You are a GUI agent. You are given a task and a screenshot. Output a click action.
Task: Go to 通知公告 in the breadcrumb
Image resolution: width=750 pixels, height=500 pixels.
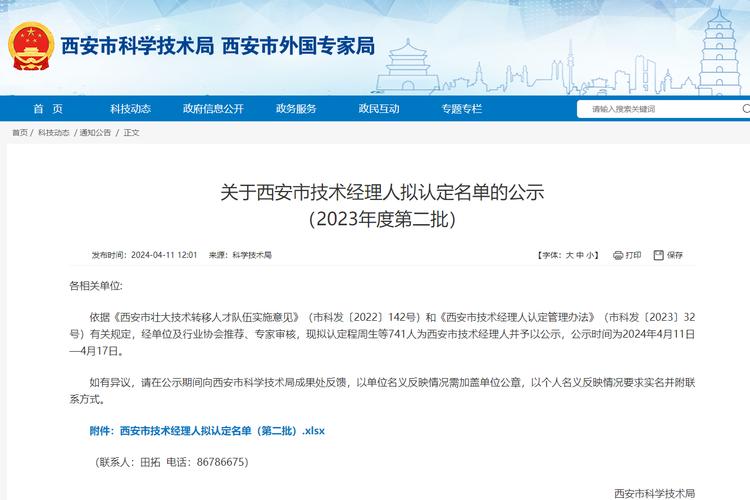pyautogui.click(x=95, y=133)
